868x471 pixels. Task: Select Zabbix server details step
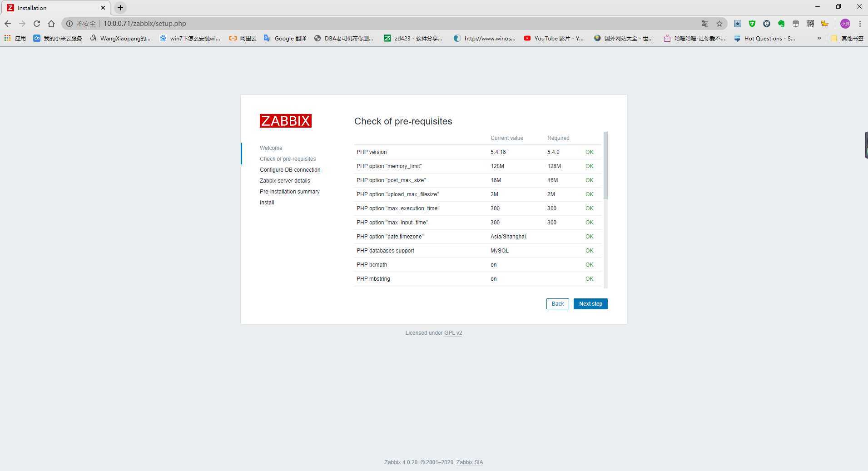point(285,181)
